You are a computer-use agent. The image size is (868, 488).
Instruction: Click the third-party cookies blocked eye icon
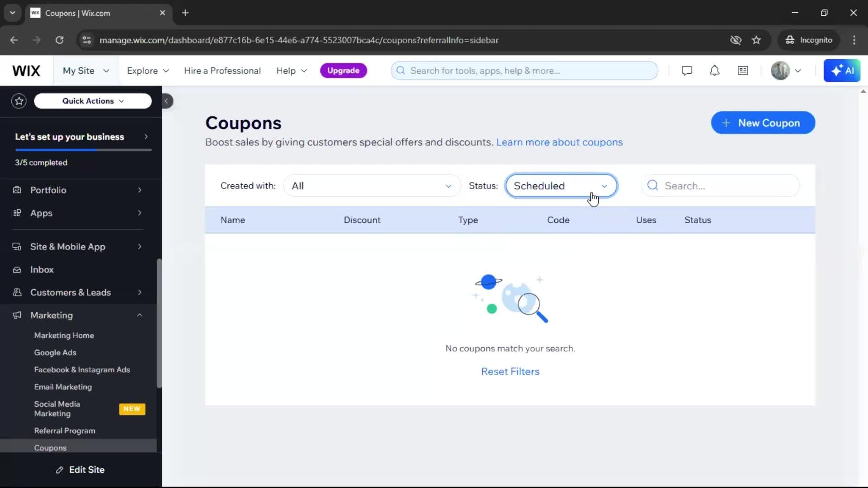736,40
